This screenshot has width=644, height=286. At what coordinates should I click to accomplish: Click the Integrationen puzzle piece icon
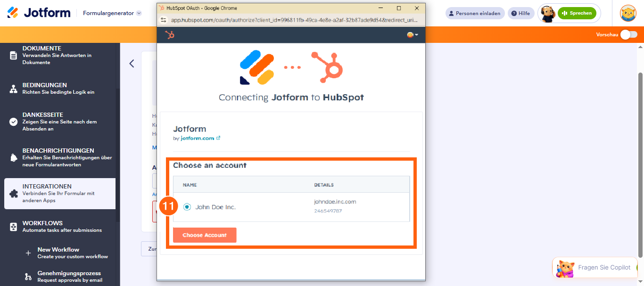pyautogui.click(x=13, y=193)
